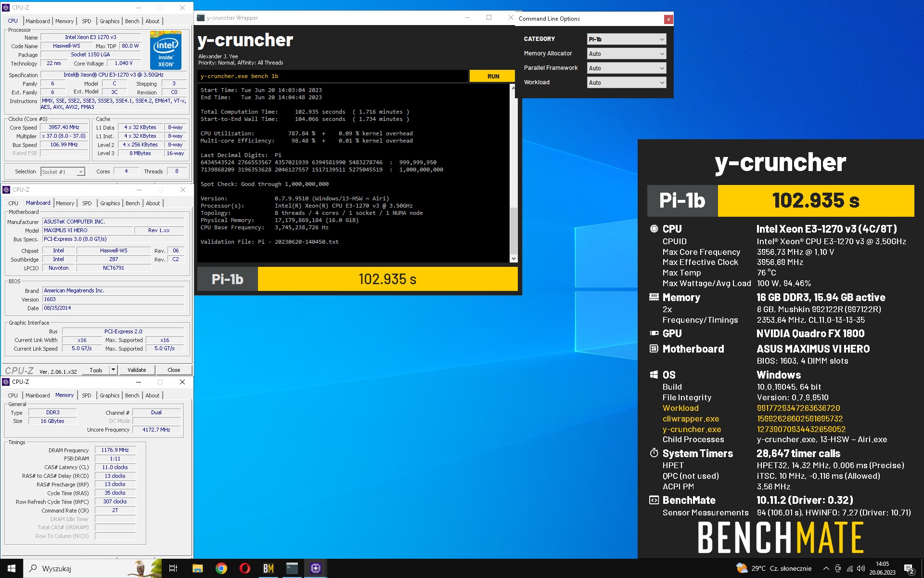Click the console scrollbar down arrow
Image resolution: width=924 pixels, height=578 pixels.
point(513,259)
